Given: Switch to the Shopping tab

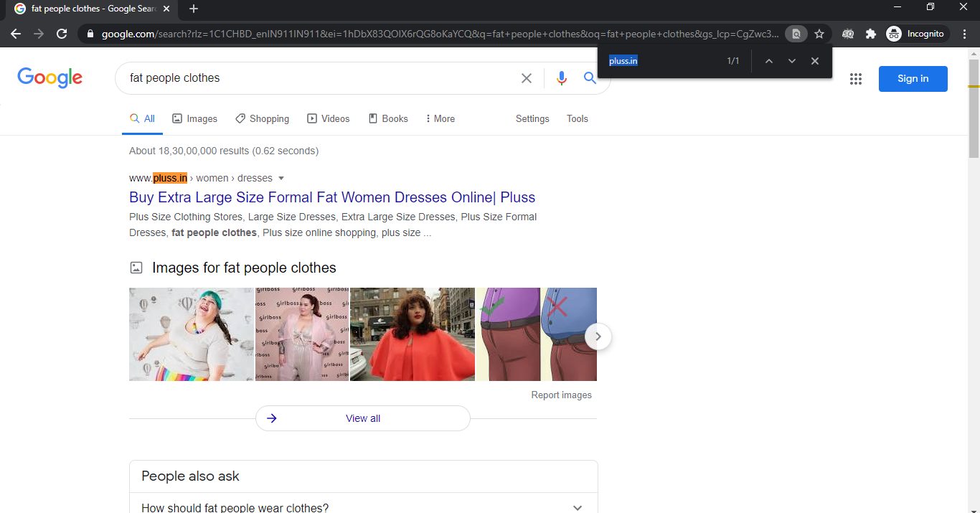Looking at the screenshot, I should pyautogui.click(x=262, y=119).
